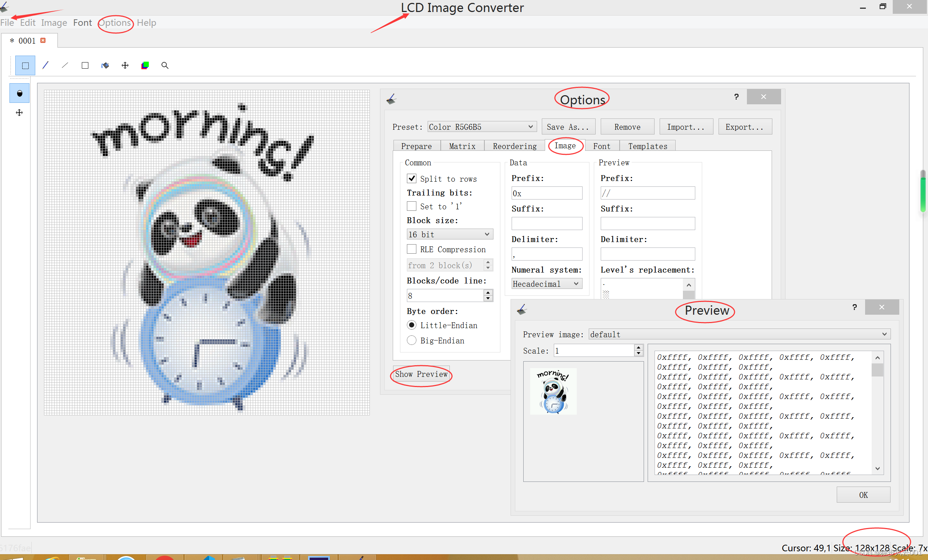
Task: Select the rectangular selection tool
Action: coord(25,65)
